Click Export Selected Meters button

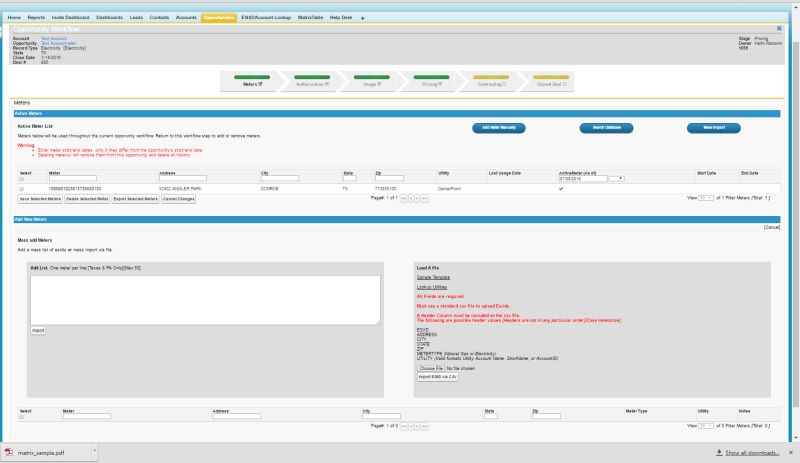click(136, 199)
